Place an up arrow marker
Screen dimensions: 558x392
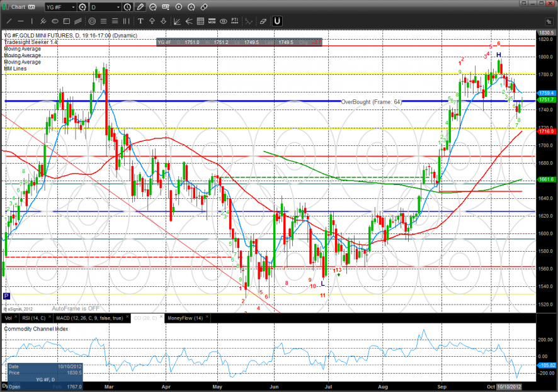(152, 21)
